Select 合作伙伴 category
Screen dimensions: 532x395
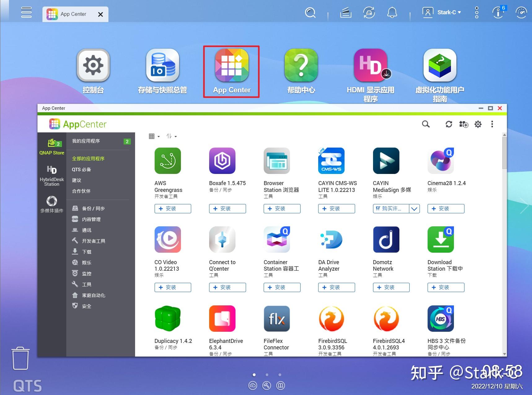(81, 191)
